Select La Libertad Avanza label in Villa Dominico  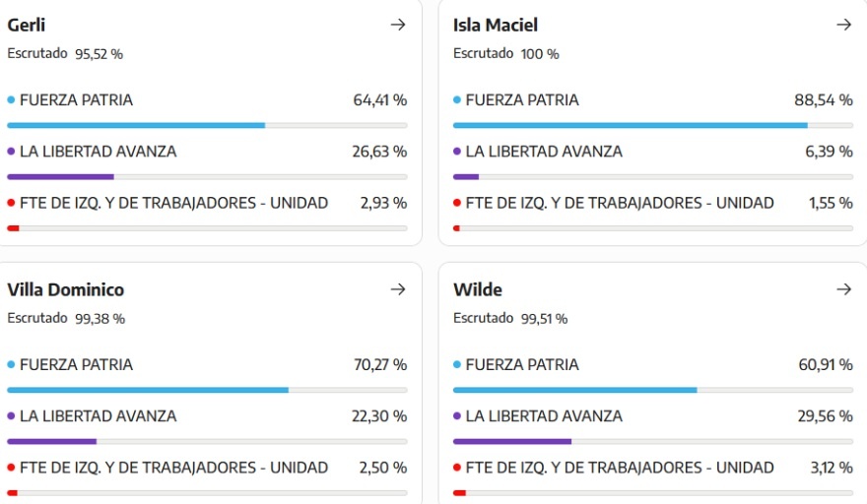tap(98, 416)
